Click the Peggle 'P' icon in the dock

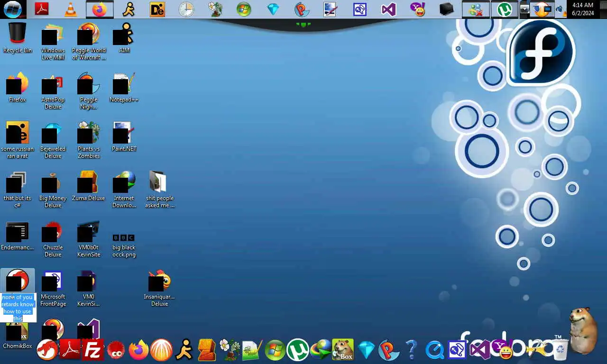[388, 351]
